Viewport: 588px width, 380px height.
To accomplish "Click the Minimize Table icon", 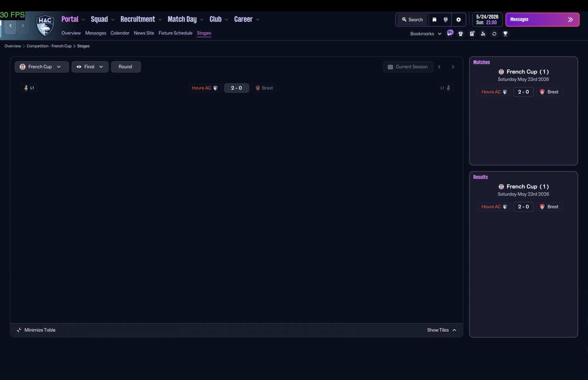I will (19, 330).
